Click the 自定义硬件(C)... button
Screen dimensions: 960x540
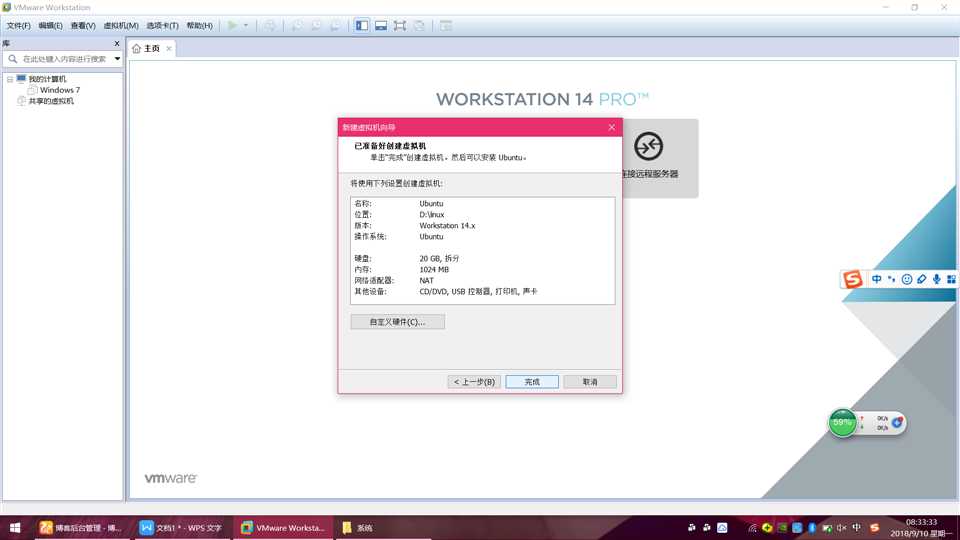(397, 322)
